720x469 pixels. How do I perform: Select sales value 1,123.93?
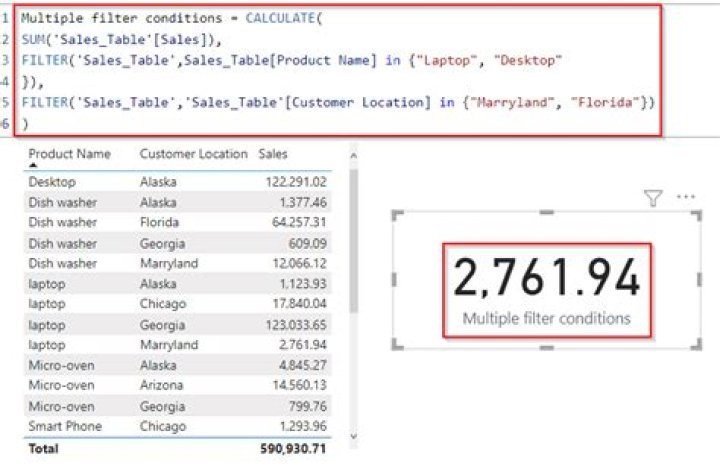click(x=303, y=284)
